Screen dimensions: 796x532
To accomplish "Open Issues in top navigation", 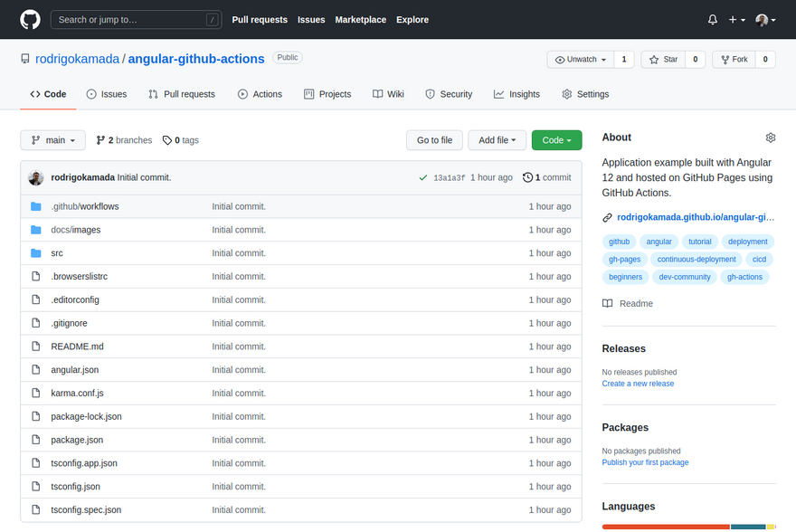I will pos(311,20).
